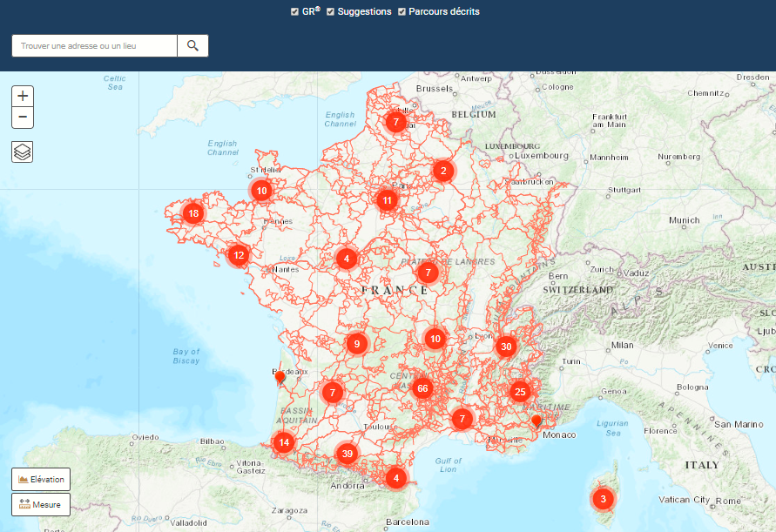Activate the Mesure tool

pyautogui.click(x=41, y=504)
